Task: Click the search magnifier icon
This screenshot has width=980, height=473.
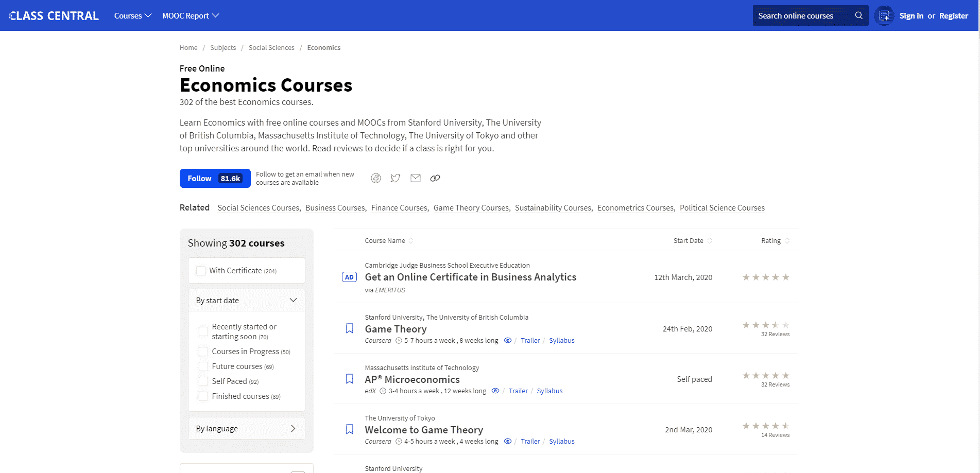Action: tap(858, 15)
